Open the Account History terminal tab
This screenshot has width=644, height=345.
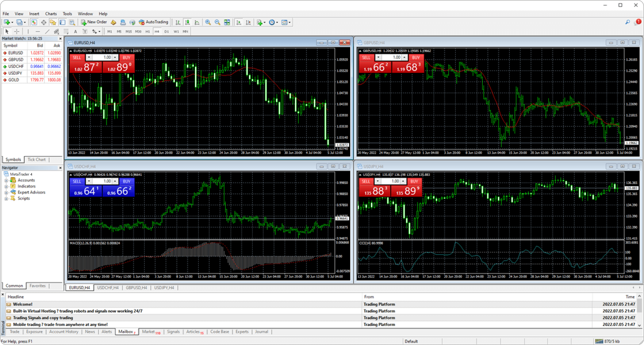[x=64, y=332]
